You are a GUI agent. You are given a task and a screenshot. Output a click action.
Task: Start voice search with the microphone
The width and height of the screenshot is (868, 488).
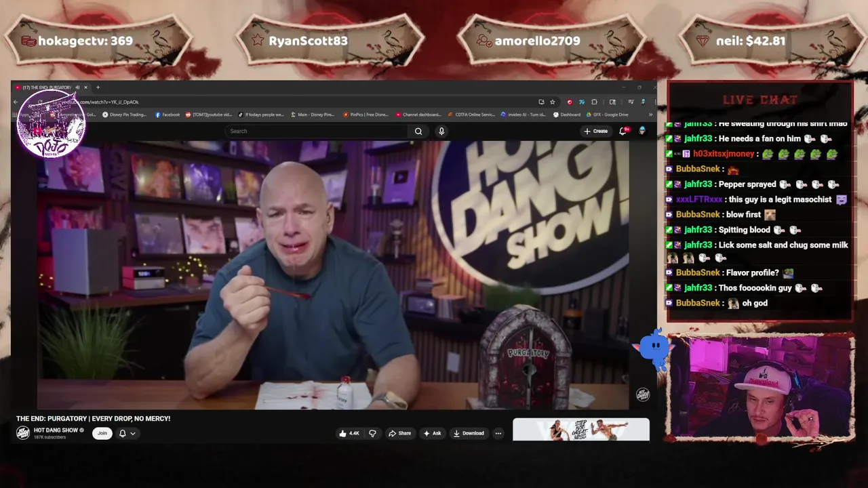tap(441, 131)
